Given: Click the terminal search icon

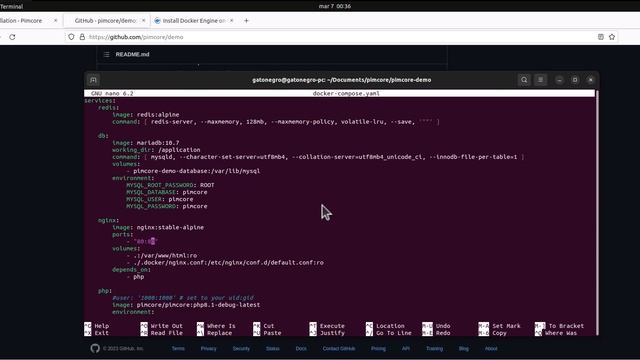Looking at the screenshot, I should 524,80.
